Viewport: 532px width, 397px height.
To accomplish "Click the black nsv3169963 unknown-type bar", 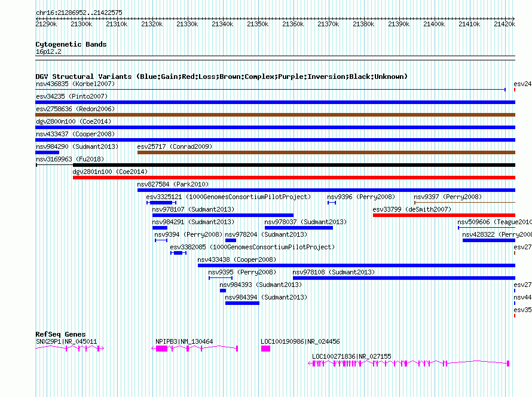I will (294, 165).
